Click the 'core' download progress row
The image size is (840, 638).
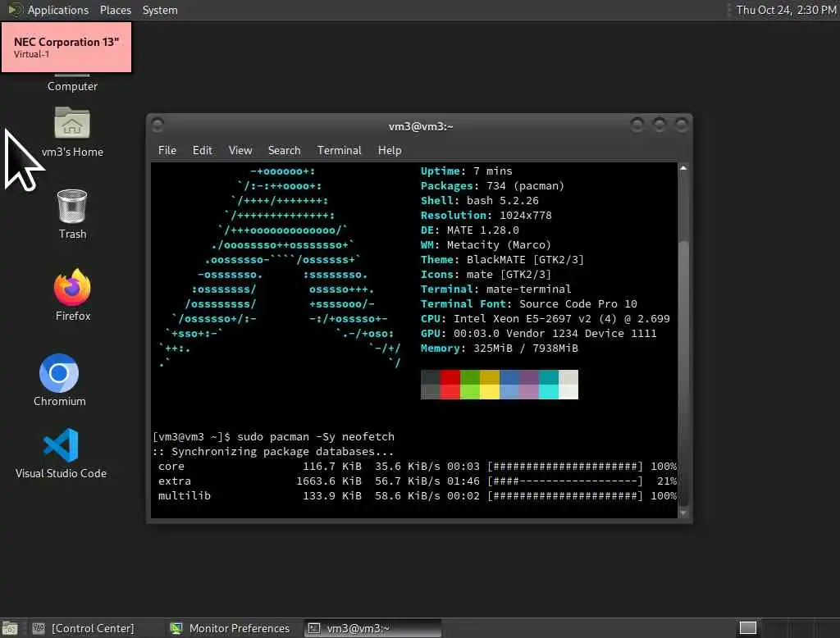[418, 466]
